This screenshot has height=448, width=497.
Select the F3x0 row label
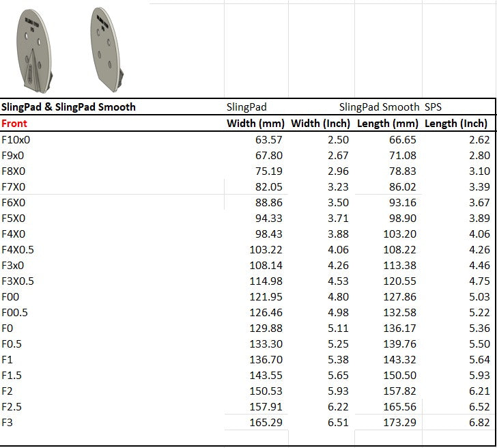[x=13, y=266]
